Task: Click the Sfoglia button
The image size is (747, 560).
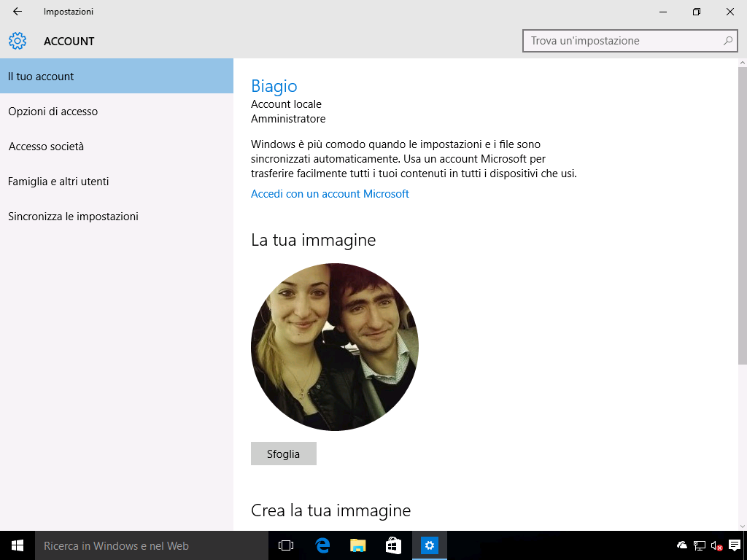Action: coord(284,454)
